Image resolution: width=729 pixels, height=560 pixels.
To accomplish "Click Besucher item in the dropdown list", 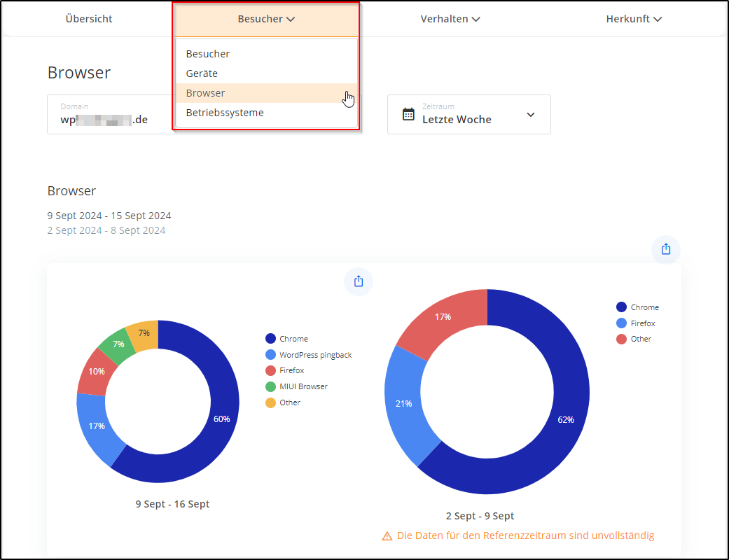I will pos(208,54).
